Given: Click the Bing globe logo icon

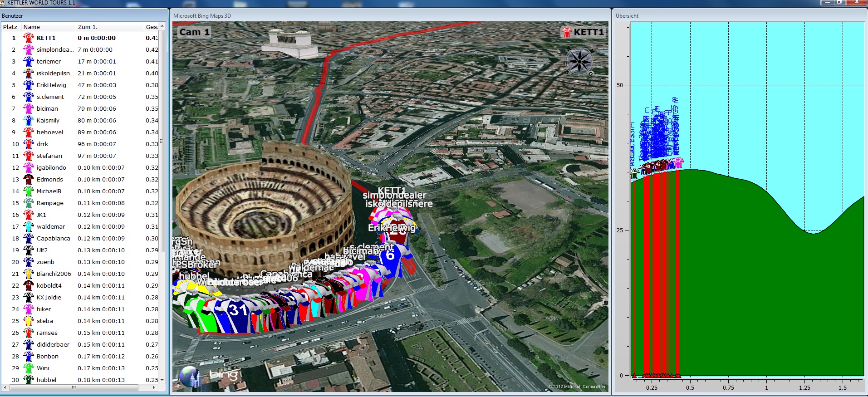Looking at the screenshot, I should click(x=190, y=377).
